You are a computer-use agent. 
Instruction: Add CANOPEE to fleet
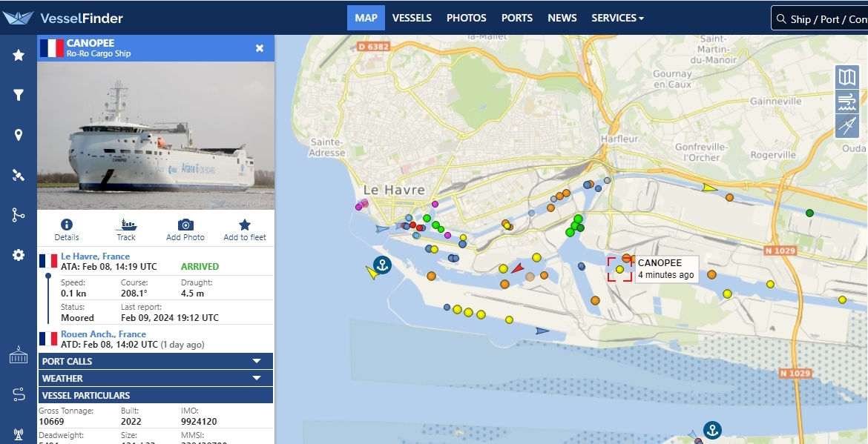pyautogui.click(x=245, y=230)
